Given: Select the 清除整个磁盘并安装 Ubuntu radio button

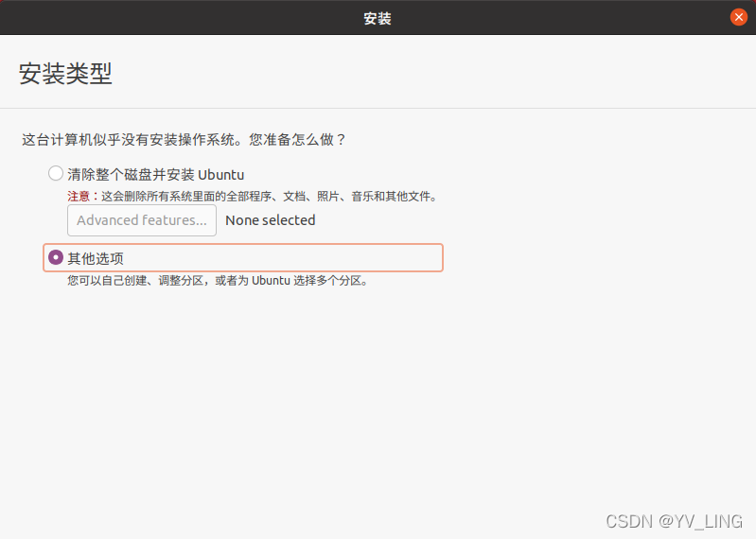Looking at the screenshot, I should (56, 173).
